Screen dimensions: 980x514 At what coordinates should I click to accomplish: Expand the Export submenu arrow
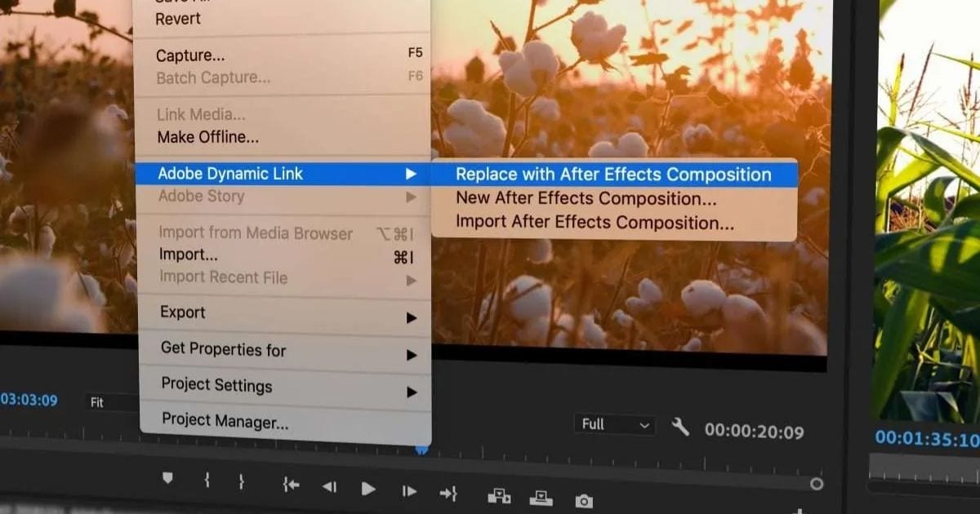[x=412, y=317]
